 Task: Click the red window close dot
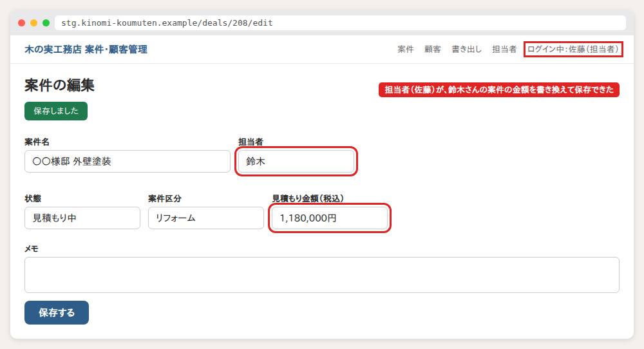click(x=22, y=23)
